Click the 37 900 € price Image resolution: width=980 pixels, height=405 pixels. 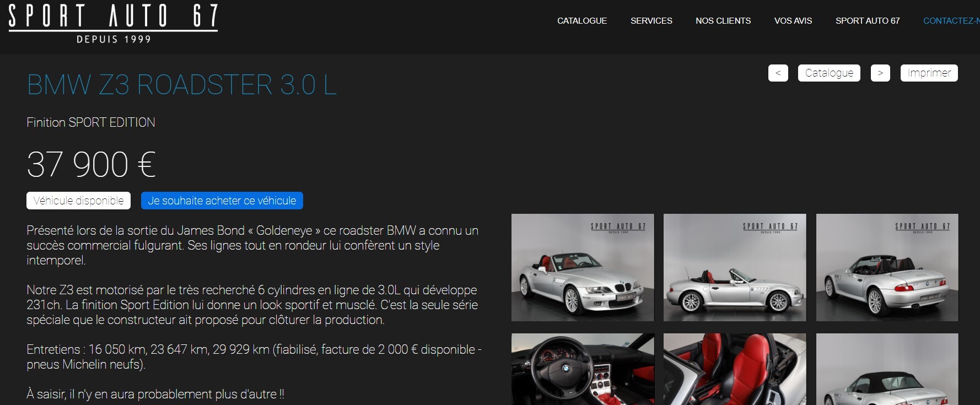91,164
